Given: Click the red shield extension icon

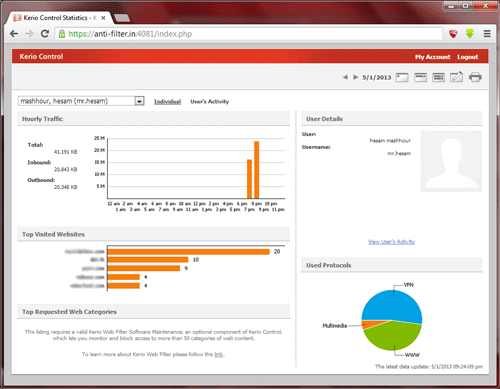Looking at the screenshot, I should point(453,34).
